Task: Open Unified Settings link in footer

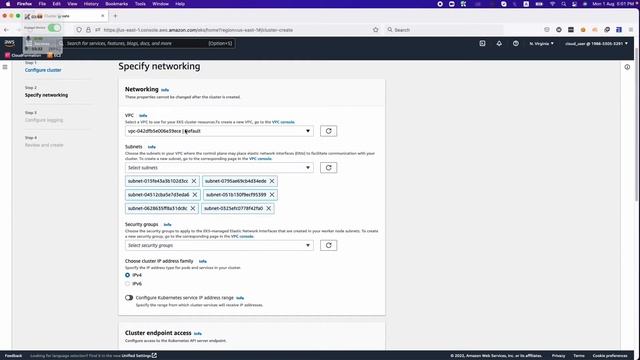Action: [x=139, y=356]
